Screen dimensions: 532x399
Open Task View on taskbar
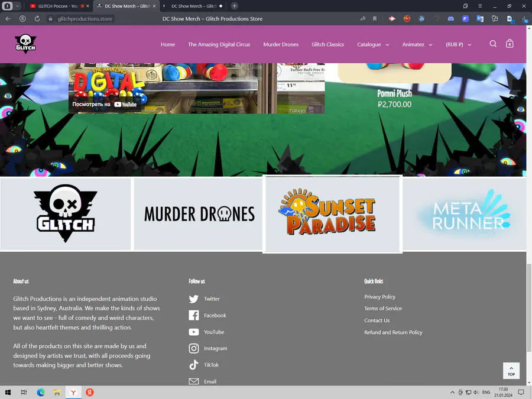click(24, 392)
